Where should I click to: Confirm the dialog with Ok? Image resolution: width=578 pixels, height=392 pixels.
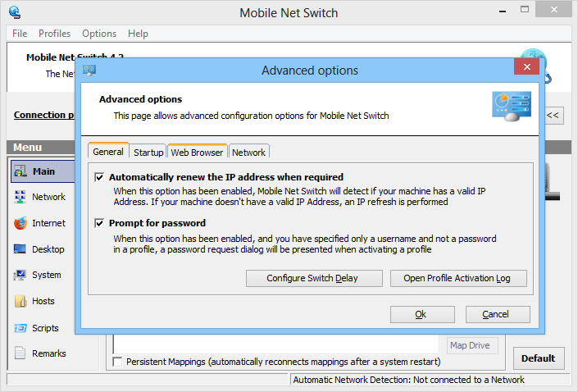click(422, 314)
